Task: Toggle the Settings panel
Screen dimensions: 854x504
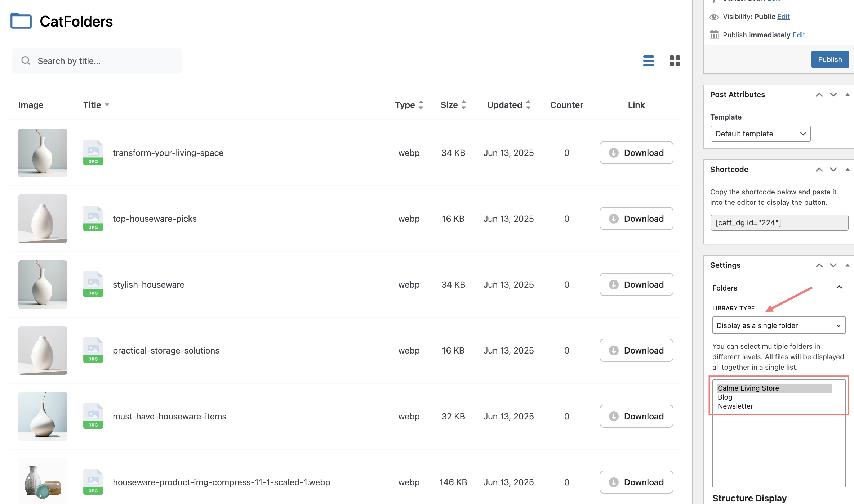Action: pos(847,265)
